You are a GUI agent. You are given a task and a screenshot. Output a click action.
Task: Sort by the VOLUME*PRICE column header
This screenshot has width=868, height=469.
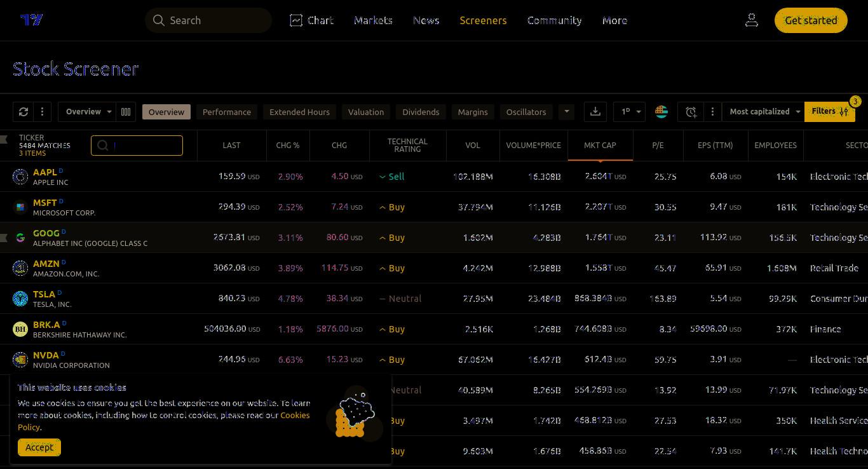[533, 146]
